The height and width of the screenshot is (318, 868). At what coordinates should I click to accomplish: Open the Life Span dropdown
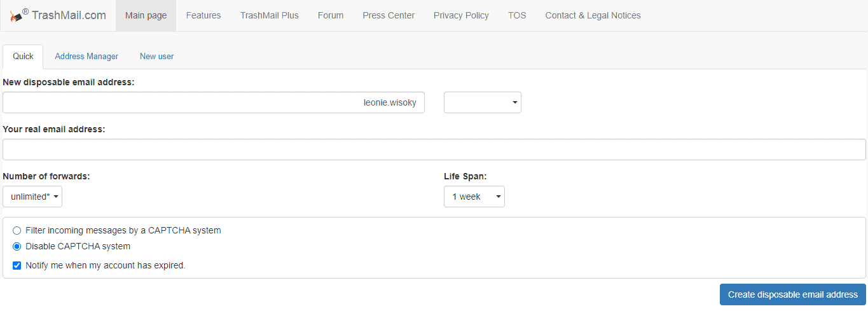474,197
